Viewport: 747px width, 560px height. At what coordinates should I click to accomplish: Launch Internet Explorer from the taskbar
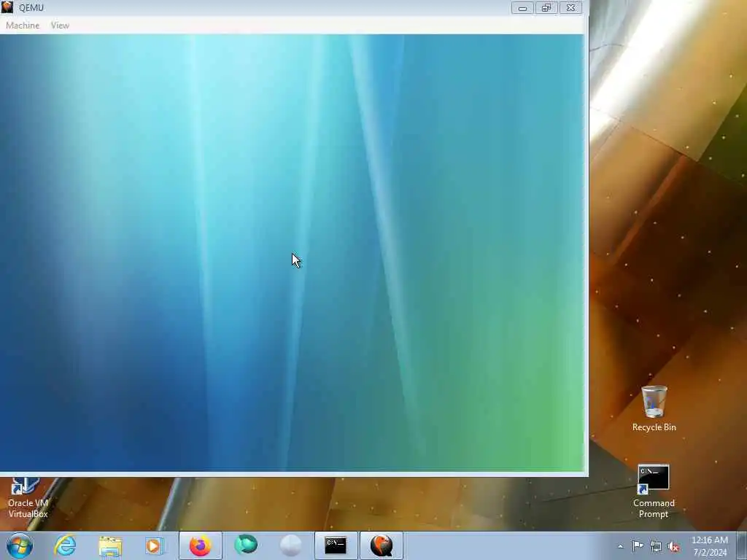(x=65, y=545)
